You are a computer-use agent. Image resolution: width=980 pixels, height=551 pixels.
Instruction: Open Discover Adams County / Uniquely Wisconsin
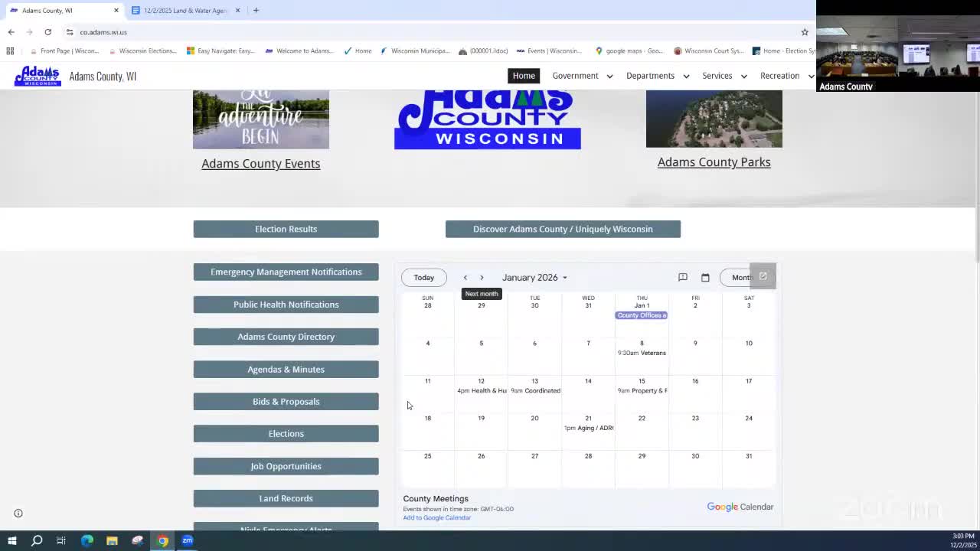[x=563, y=229]
